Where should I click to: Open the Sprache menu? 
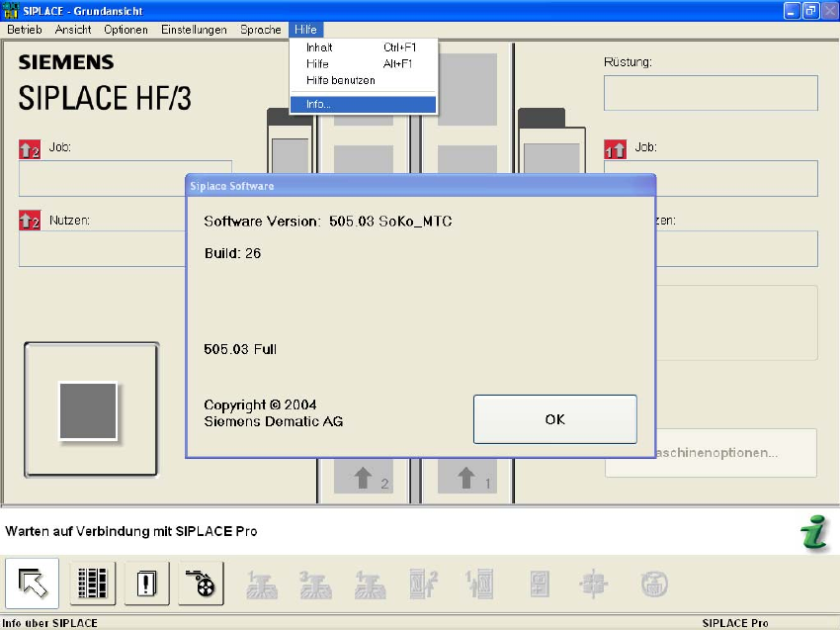(x=260, y=30)
